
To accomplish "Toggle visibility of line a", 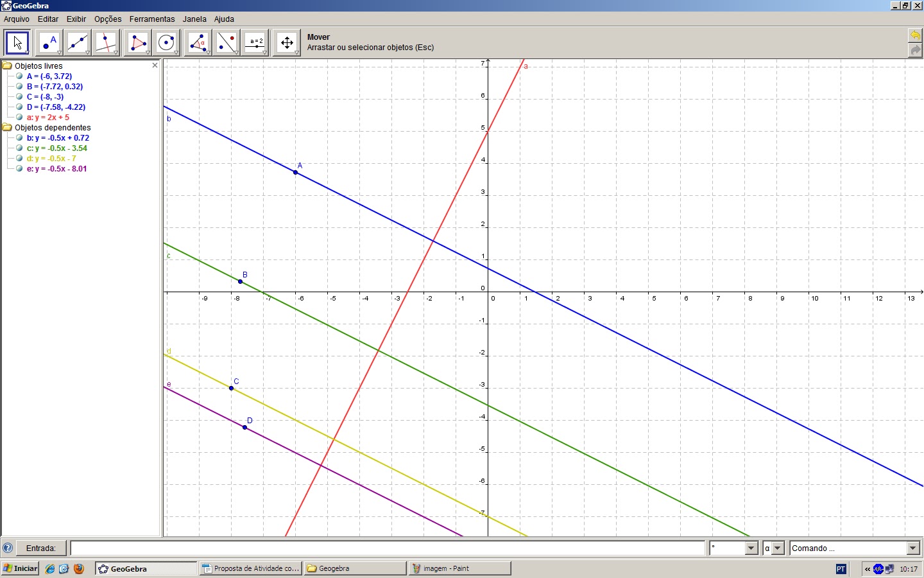I will tap(19, 117).
